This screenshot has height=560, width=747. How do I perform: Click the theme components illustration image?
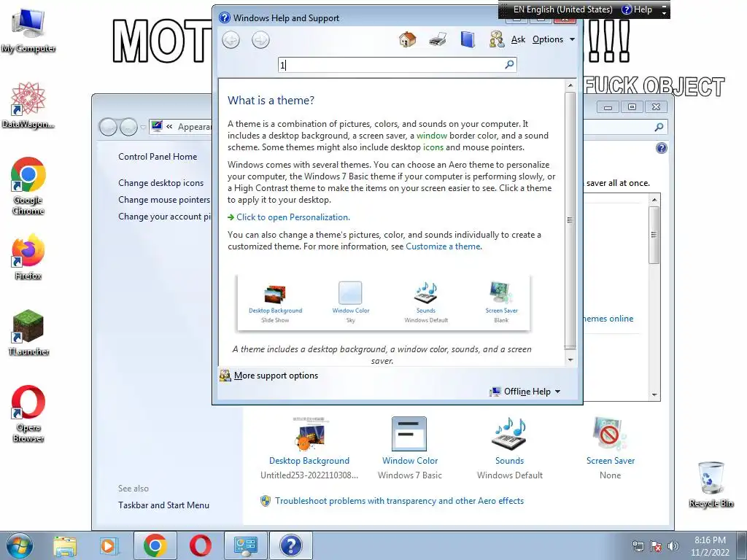coord(384,303)
